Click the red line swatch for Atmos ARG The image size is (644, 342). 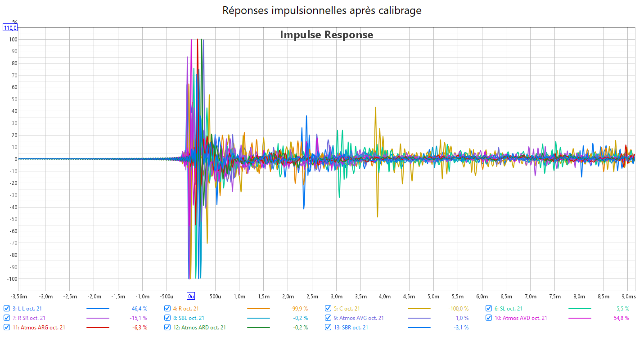(98, 328)
